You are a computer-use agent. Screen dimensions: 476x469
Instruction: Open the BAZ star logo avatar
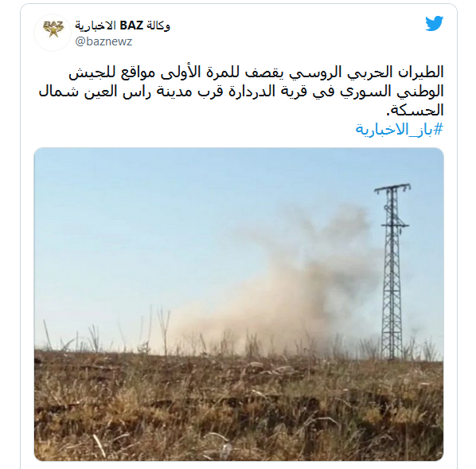pos(53,32)
